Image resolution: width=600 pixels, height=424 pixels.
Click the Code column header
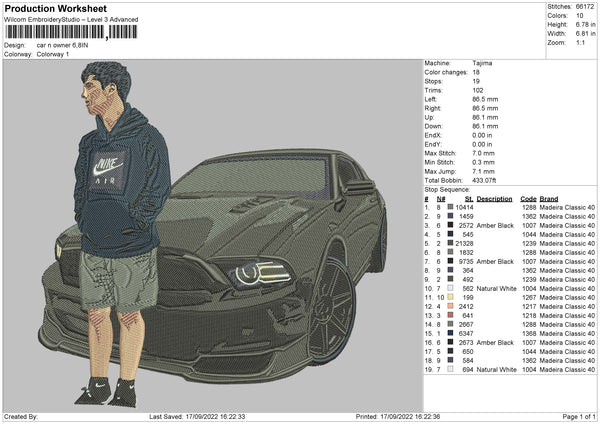coord(528,198)
